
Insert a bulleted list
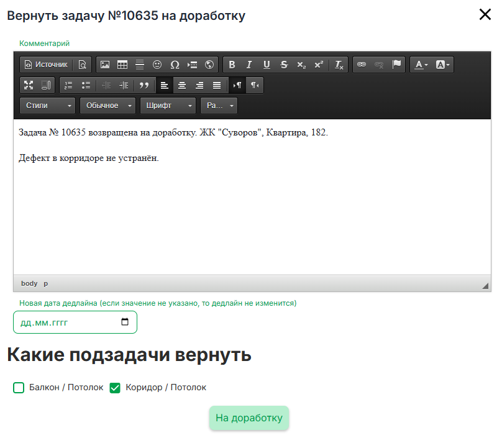pos(86,85)
